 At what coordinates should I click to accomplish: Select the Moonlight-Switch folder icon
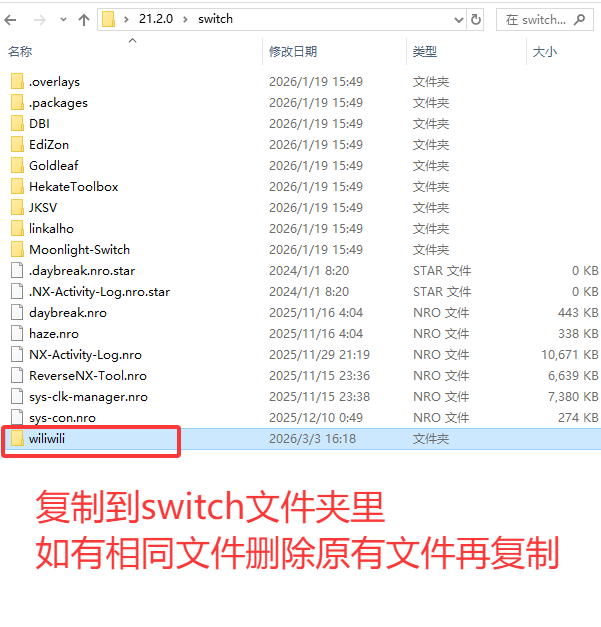coord(17,250)
